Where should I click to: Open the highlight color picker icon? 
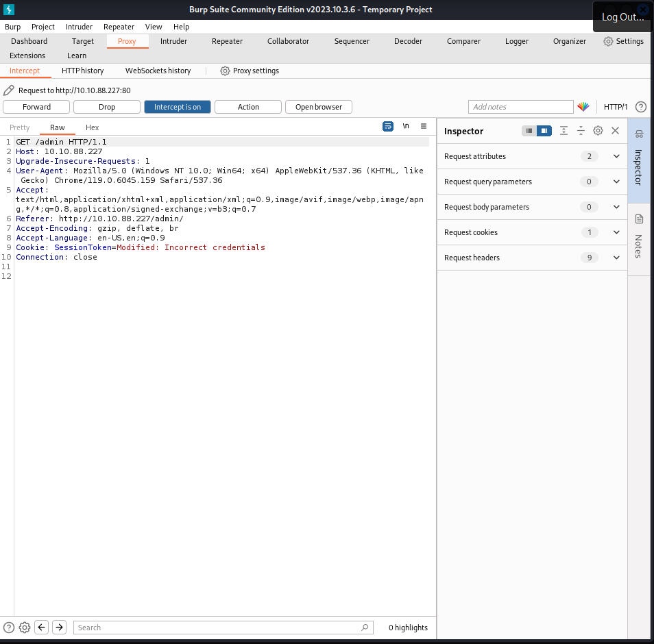(x=583, y=107)
